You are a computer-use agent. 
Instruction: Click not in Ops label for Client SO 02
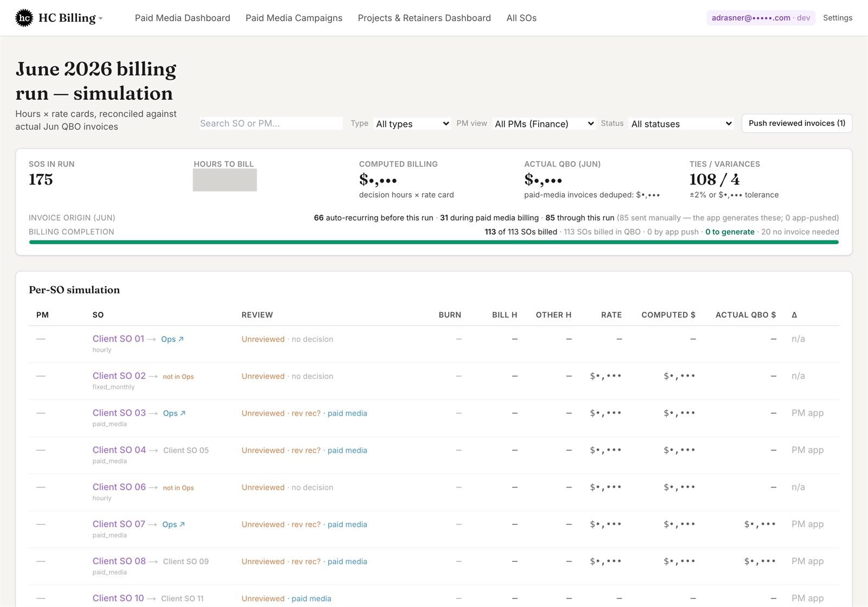(178, 377)
